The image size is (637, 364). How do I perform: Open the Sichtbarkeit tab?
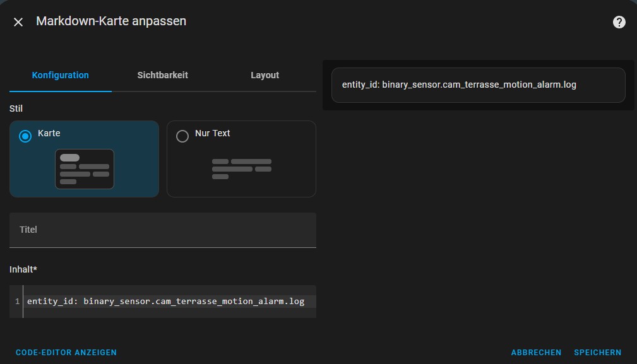[x=162, y=75]
